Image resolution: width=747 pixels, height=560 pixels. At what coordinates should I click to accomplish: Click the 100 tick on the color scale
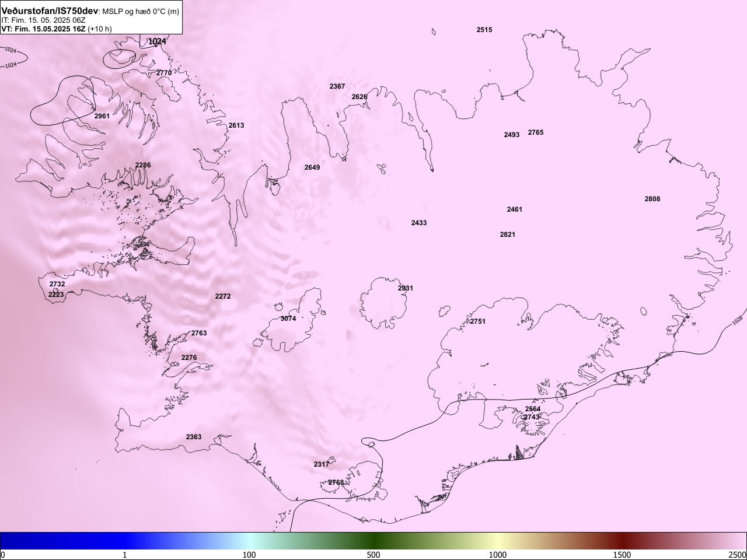249,554
